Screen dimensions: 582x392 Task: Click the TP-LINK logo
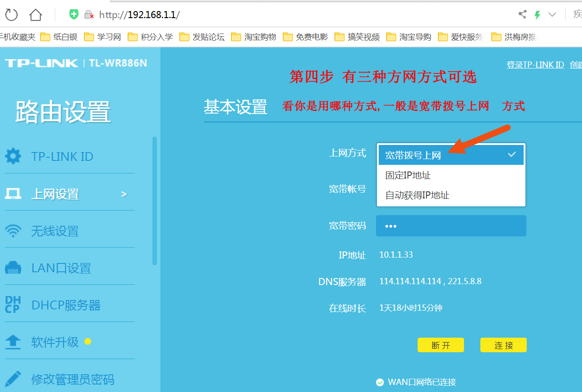tap(42, 63)
